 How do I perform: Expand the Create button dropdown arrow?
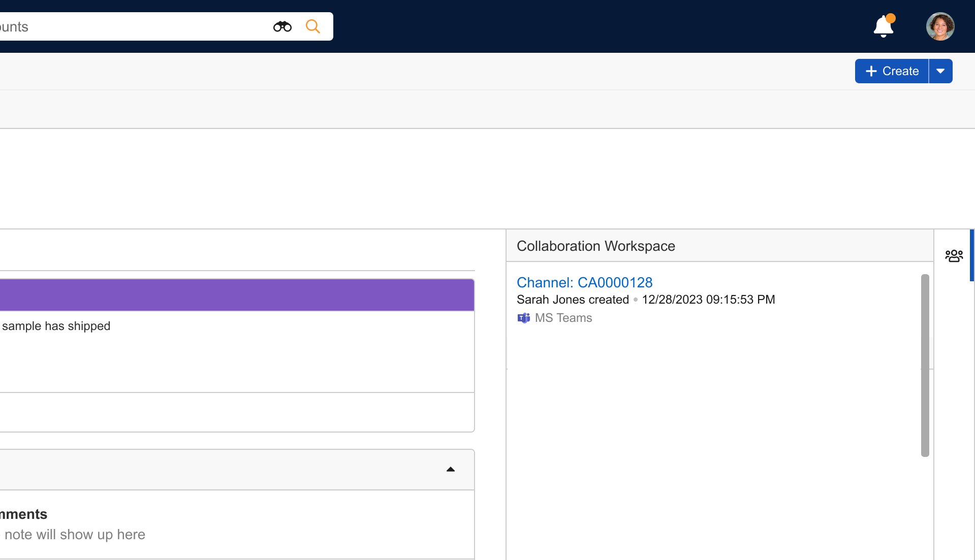[x=940, y=71]
